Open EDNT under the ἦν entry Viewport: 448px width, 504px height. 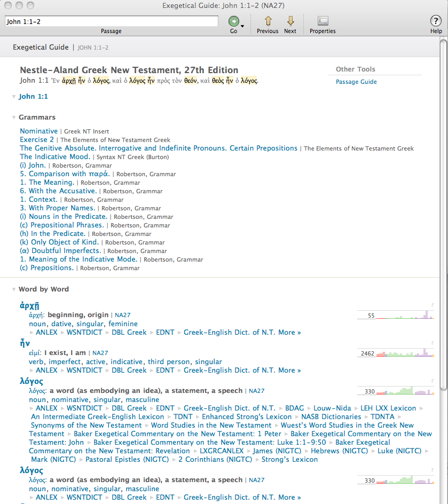click(165, 371)
